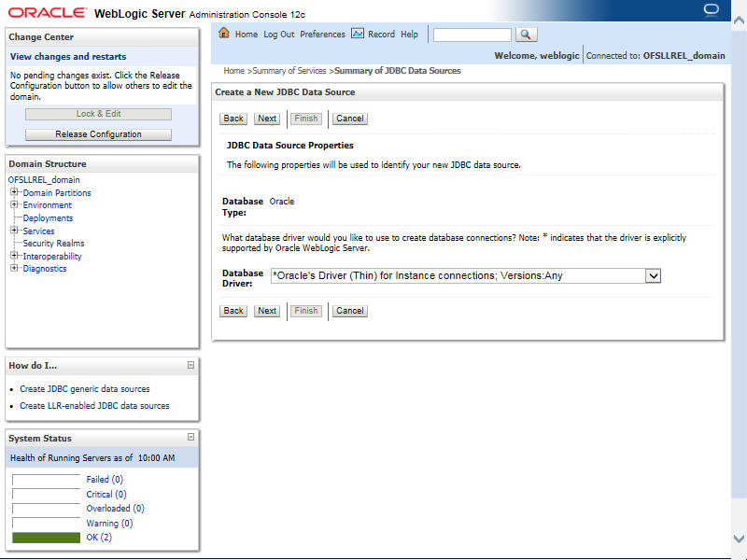Screen dimensions: 747x560
Task: Open Preferences from the toolbar
Action: pos(322,35)
